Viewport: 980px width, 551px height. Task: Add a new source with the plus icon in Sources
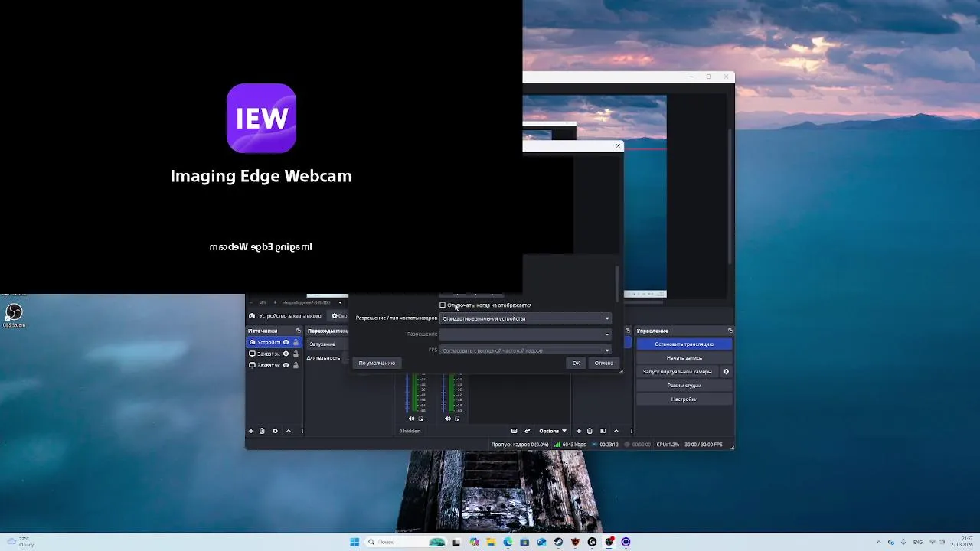point(250,431)
